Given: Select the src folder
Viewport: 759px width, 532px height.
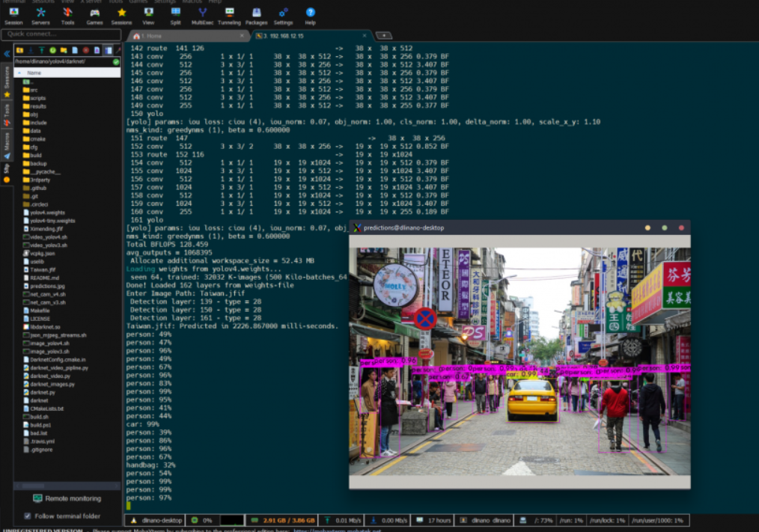Looking at the screenshot, I should pyautogui.click(x=30, y=90).
